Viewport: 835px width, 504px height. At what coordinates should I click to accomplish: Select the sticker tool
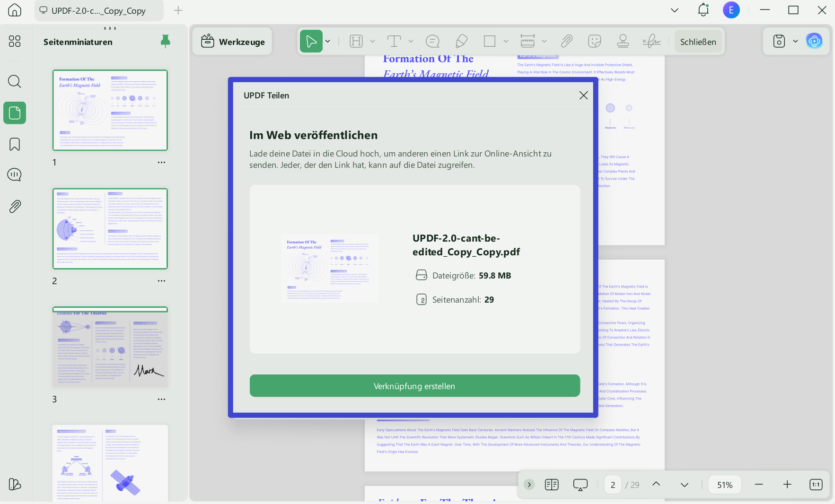[595, 42]
